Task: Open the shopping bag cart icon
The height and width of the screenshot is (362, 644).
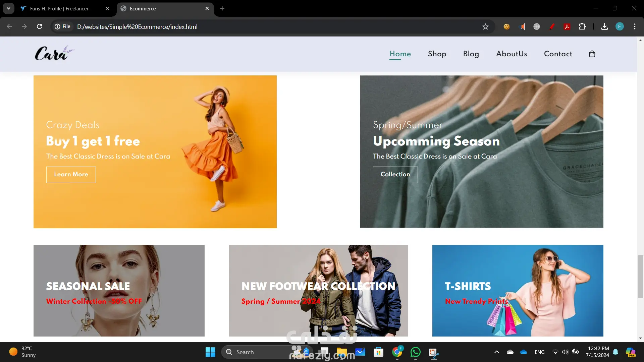Action: point(592,54)
